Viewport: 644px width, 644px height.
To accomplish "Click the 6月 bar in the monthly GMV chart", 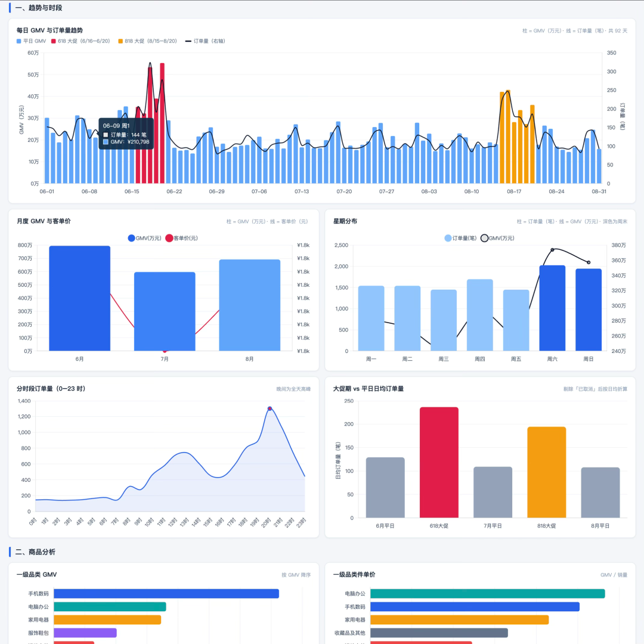I will click(x=80, y=298).
